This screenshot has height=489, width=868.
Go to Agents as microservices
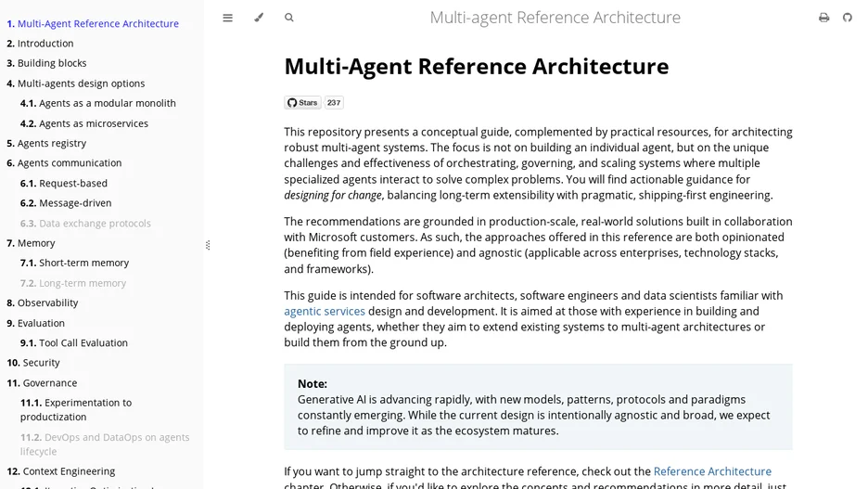[x=84, y=123]
